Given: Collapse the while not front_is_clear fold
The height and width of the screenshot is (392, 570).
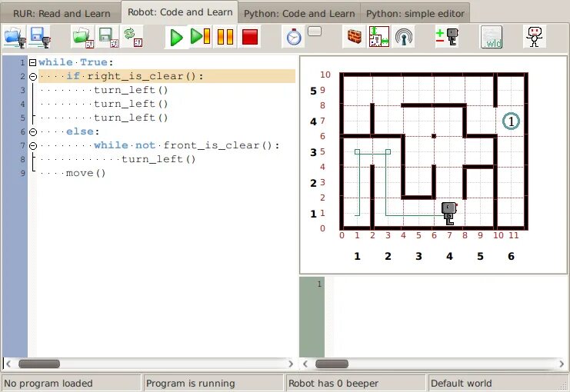Looking at the screenshot, I should click(33, 146).
